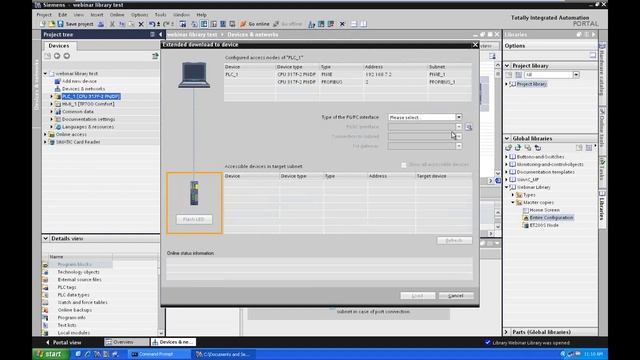Viewport: 640px width, 360px height.
Task: Collapse project tree with arrow icon
Action: (160, 35)
